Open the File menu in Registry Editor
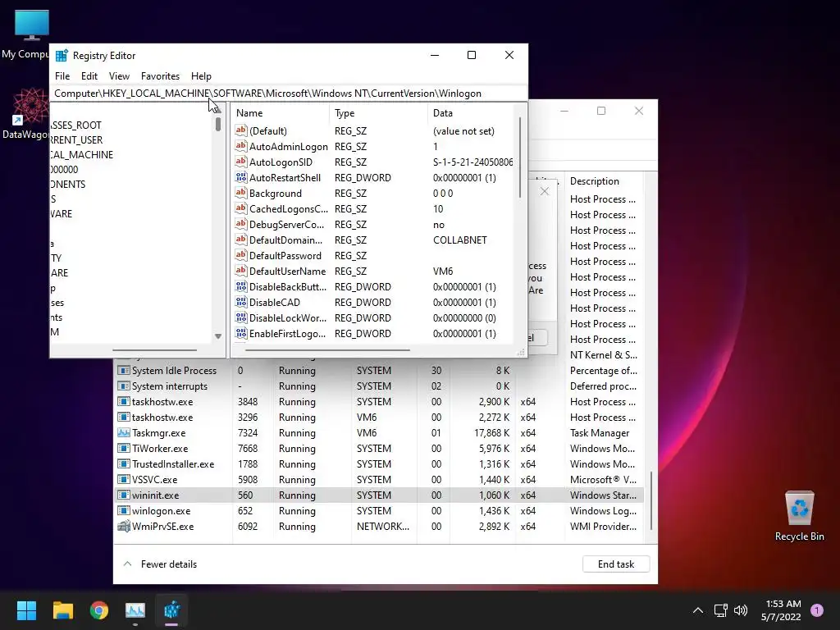Viewport: 840px width, 630px height. point(62,76)
